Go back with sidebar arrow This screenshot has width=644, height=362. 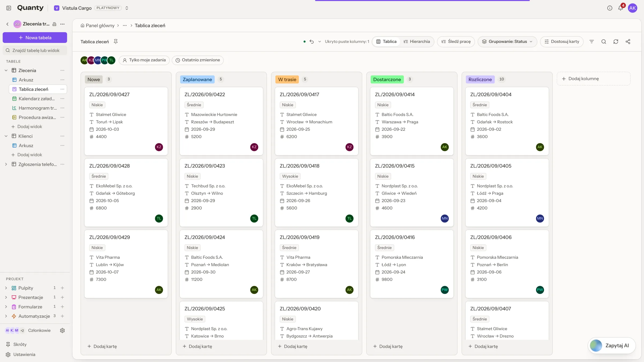pos(7,24)
